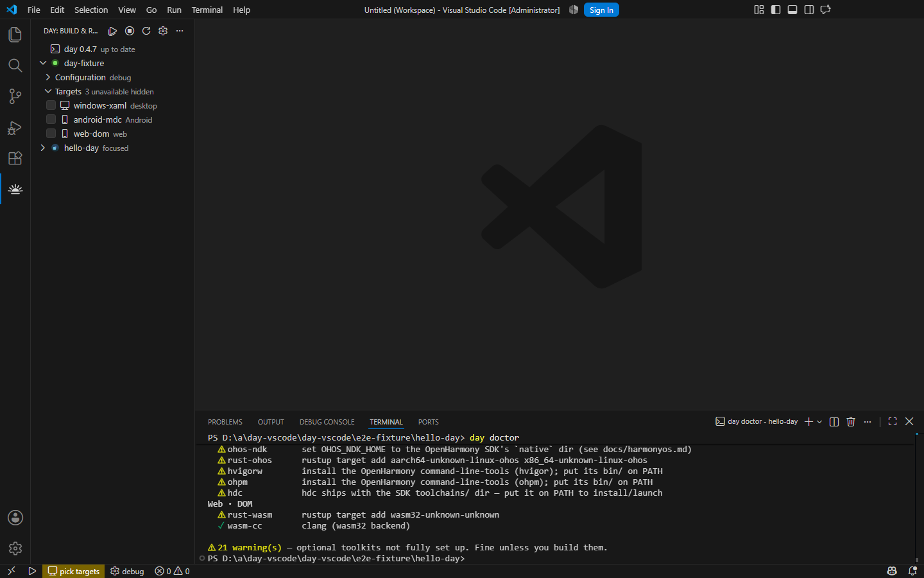Expand the hello-day focused node
This screenshot has width=924, height=578.
pyautogui.click(x=43, y=148)
